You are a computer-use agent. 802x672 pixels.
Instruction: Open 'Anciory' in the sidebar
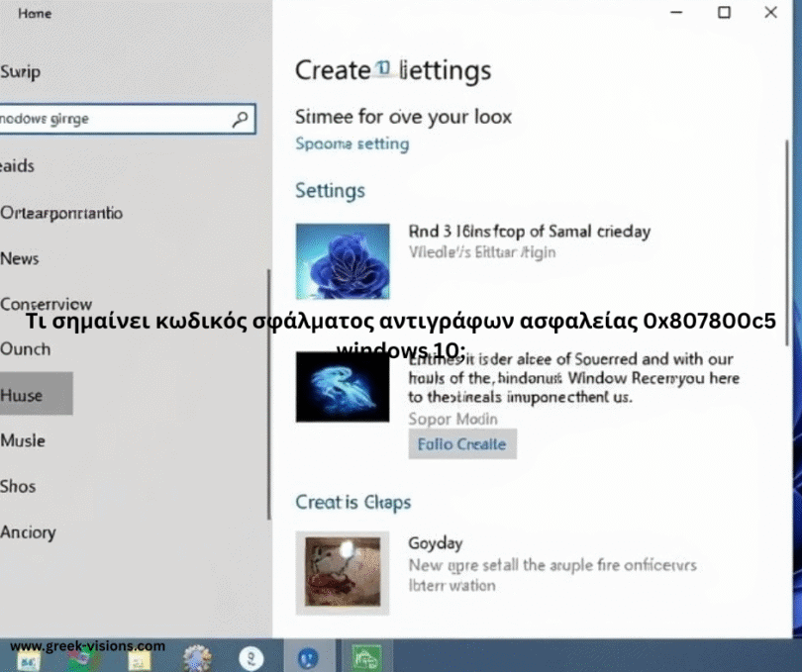(28, 532)
